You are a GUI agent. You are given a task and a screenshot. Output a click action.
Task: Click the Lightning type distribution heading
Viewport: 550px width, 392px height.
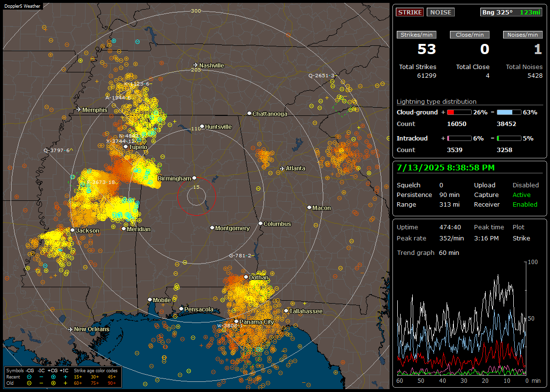click(x=436, y=101)
